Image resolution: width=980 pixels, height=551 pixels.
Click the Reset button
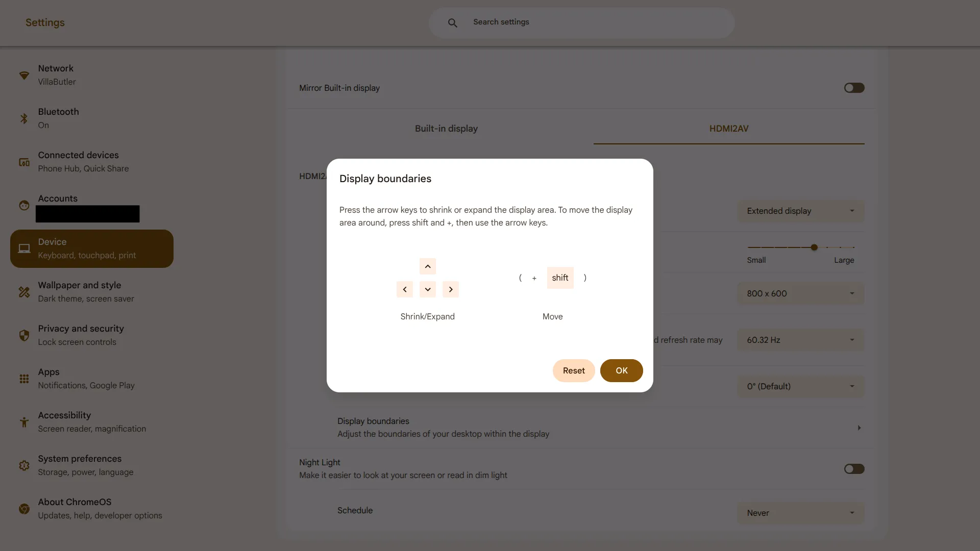pyautogui.click(x=574, y=371)
